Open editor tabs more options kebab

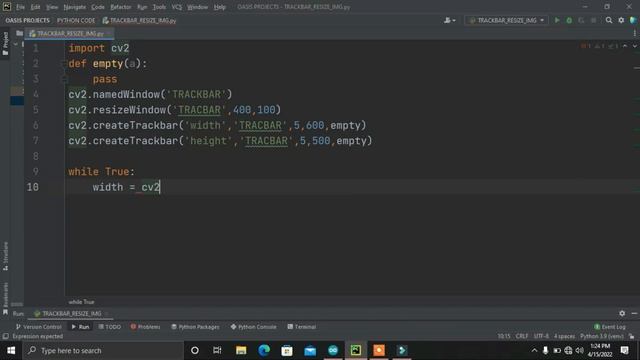[x=634, y=33]
